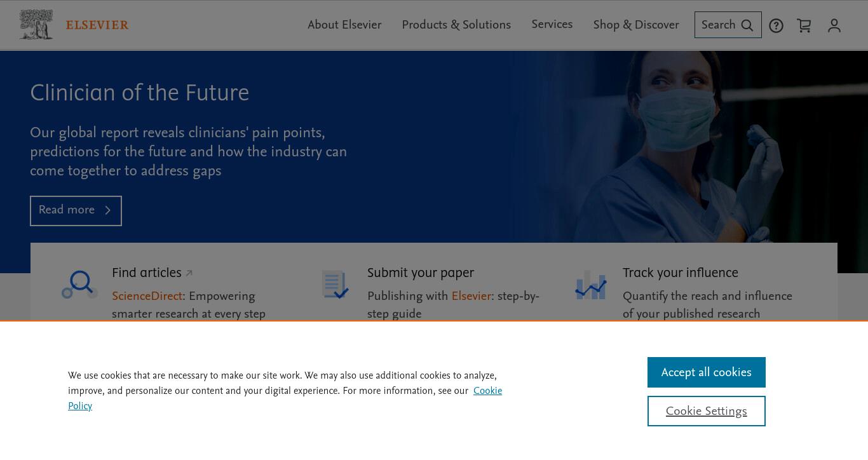Open the Submit your paper heading link
868x460 pixels.
click(x=421, y=273)
